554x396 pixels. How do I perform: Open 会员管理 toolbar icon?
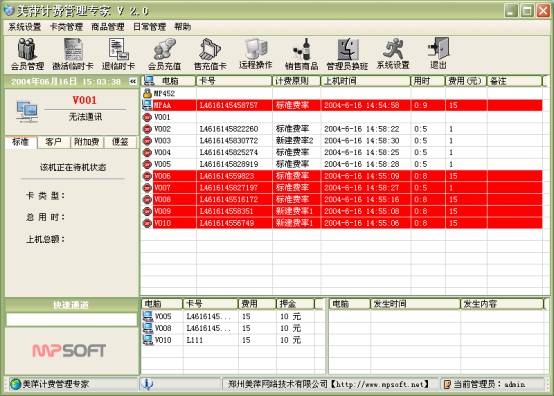coord(27,54)
